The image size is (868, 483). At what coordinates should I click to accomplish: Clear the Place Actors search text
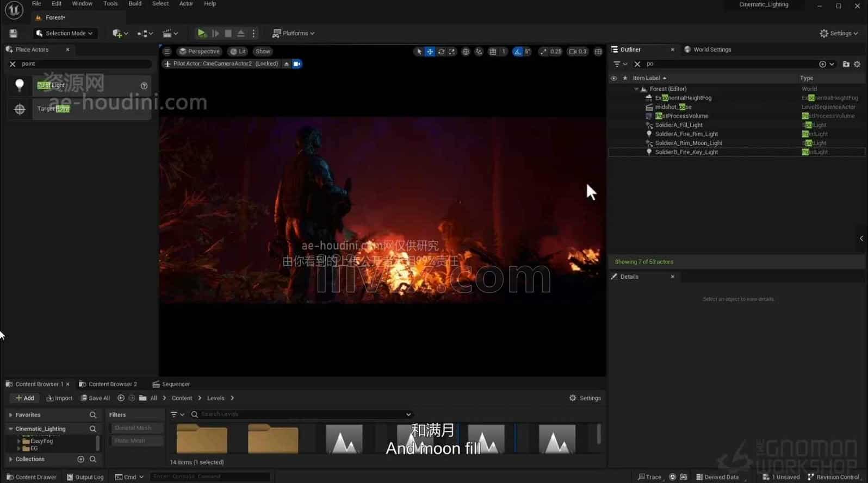(x=13, y=64)
